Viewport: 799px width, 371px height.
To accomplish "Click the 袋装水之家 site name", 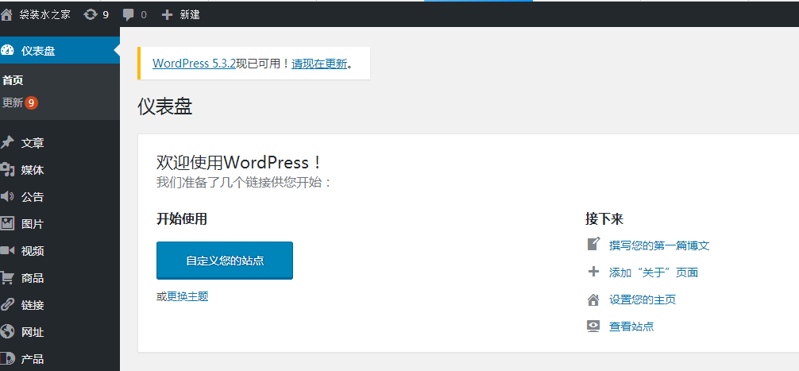I will click(x=45, y=15).
